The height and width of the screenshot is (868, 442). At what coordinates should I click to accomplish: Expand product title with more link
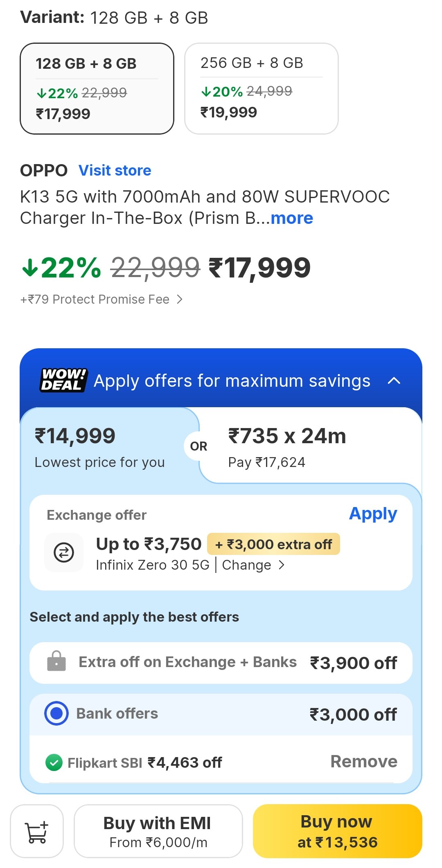point(292,219)
